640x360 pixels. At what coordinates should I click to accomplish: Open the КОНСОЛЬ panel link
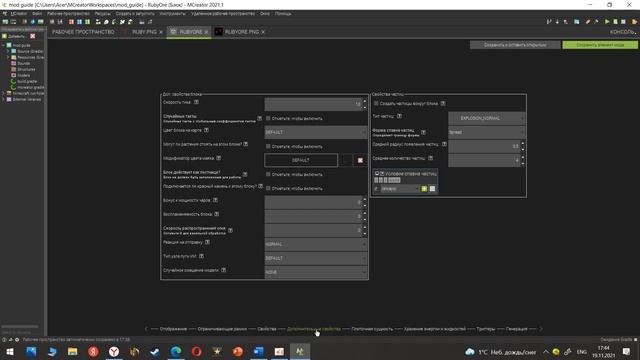tap(622, 32)
